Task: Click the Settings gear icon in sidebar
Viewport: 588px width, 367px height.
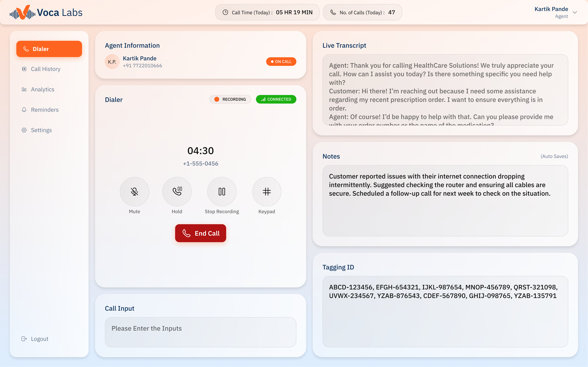Action: 24,130
